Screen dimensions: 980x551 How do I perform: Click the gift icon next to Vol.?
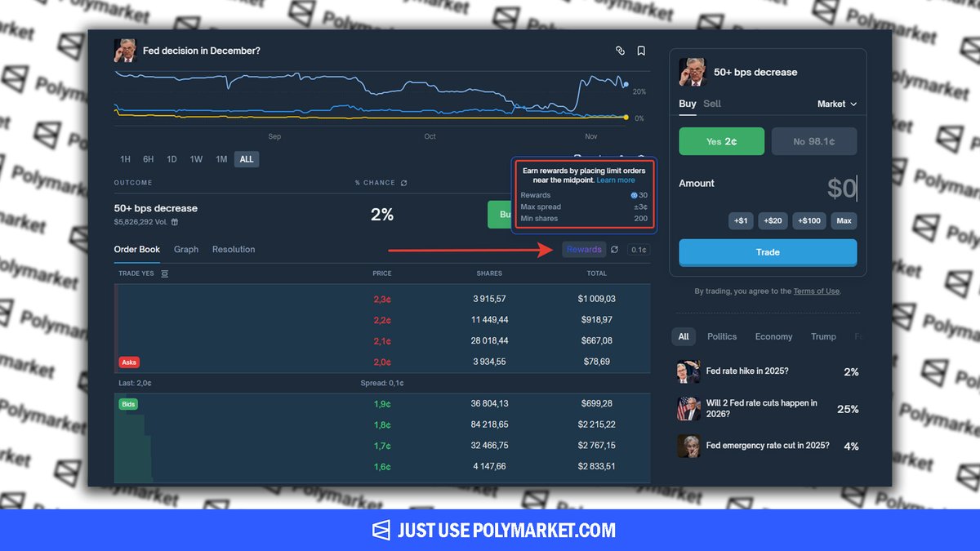click(174, 222)
